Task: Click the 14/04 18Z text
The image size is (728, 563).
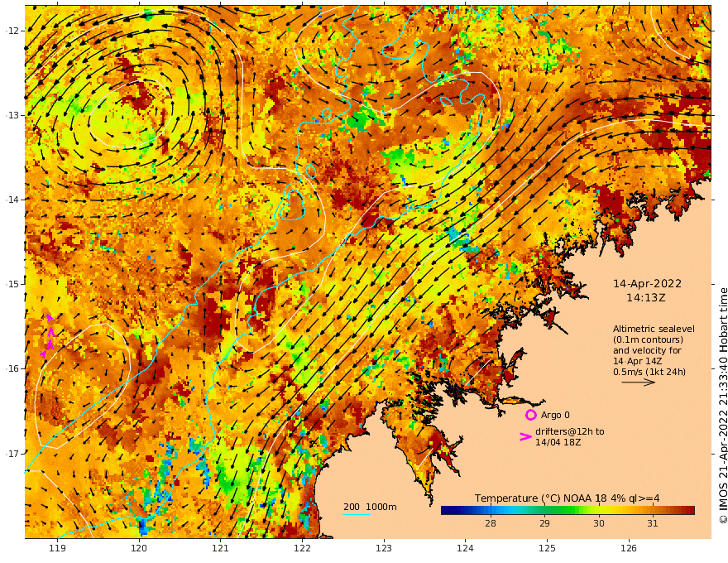Action: [558, 442]
